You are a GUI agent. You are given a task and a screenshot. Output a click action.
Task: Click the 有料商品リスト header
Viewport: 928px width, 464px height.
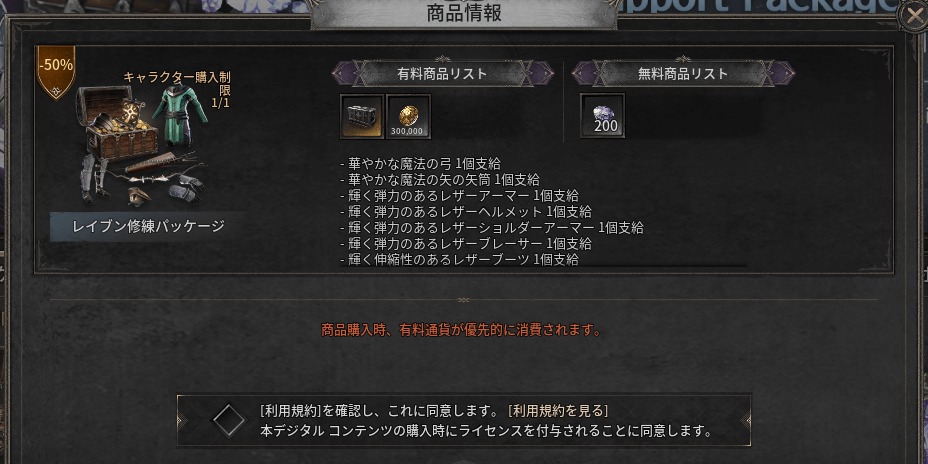(x=442, y=74)
